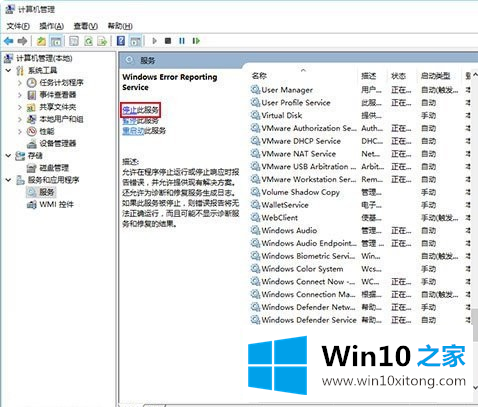Image resolution: width=478 pixels, height=407 pixels.
Task: Stop the service with the square button
Action: (x=168, y=41)
